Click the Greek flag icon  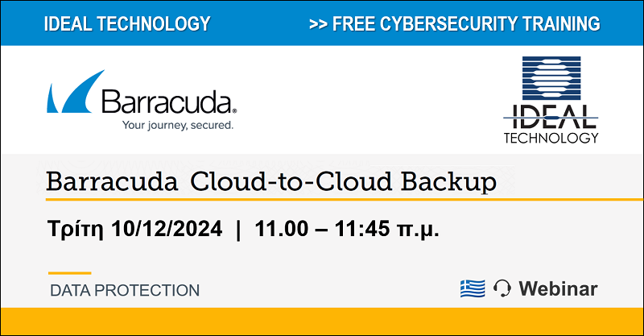coord(473,288)
